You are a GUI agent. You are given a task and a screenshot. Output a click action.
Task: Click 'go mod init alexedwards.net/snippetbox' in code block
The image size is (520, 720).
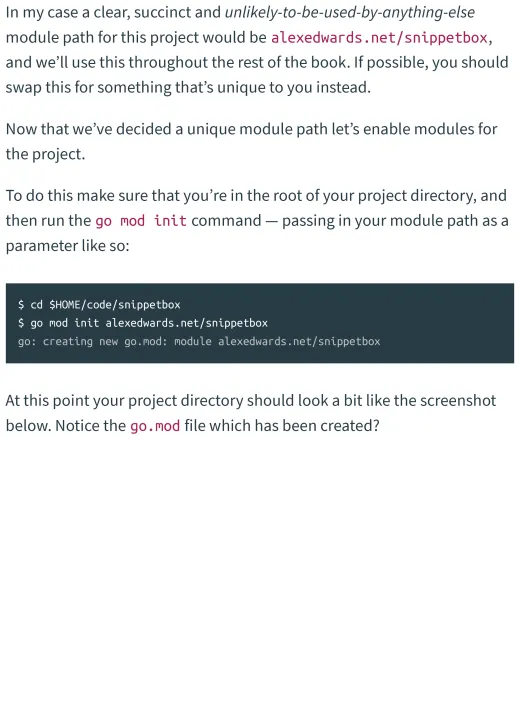pyautogui.click(x=149, y=323)
